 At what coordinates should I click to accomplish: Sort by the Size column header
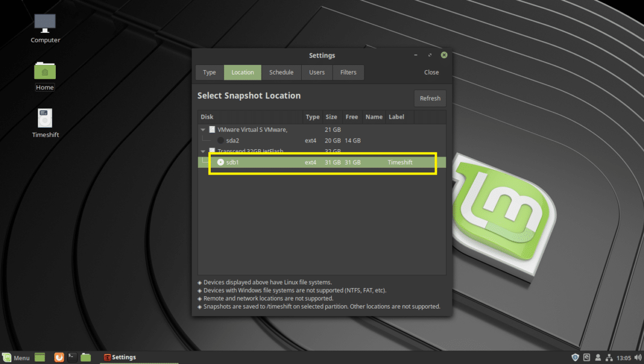pyautogui.click(x=332, y=116)
